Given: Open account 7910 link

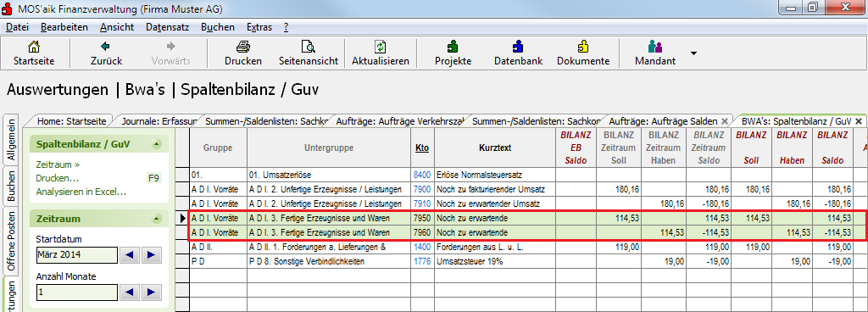Looking at the screenshot, I should [x=422, y=203].
